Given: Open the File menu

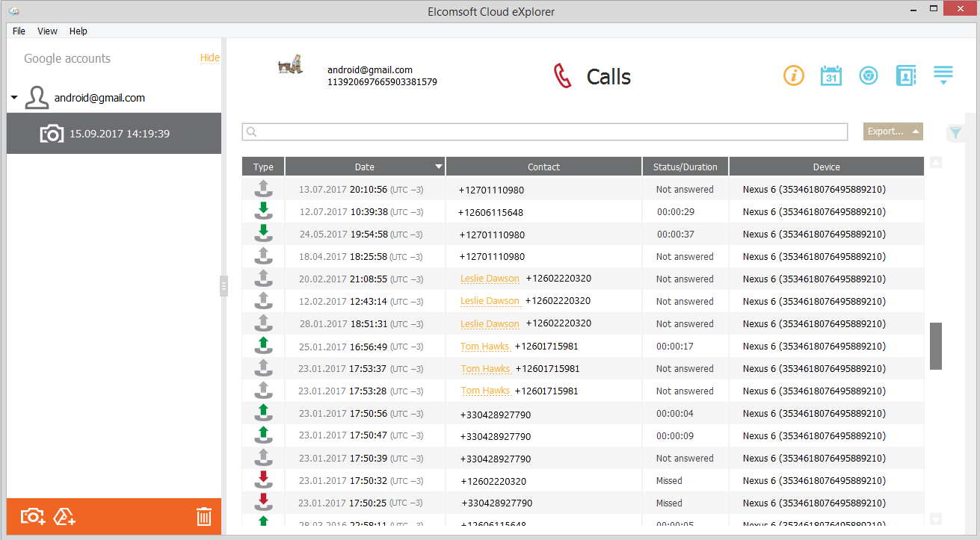Looking at the screenshot, I should coord(19,31).
